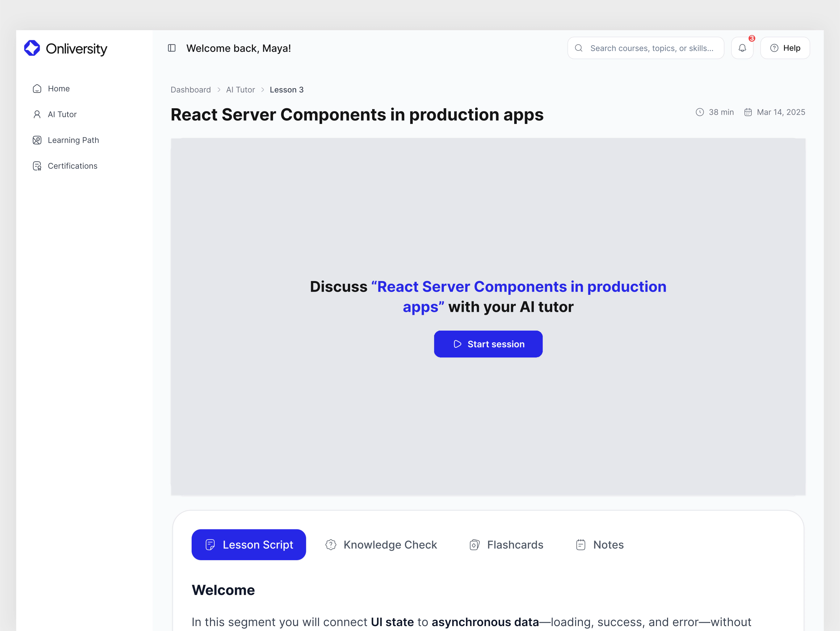The image size is (840, 631).
Task: Click the Lesson Script note icon
Action: tap(210, 544)
